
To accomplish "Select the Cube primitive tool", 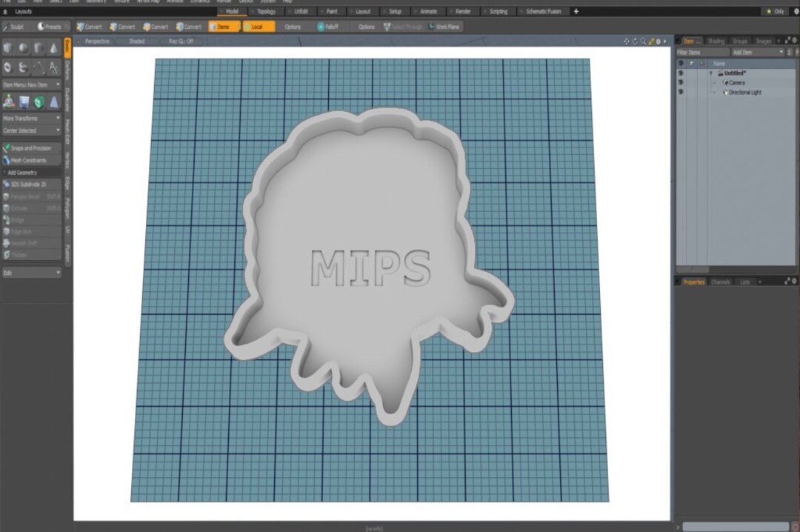I will (7, 47).
